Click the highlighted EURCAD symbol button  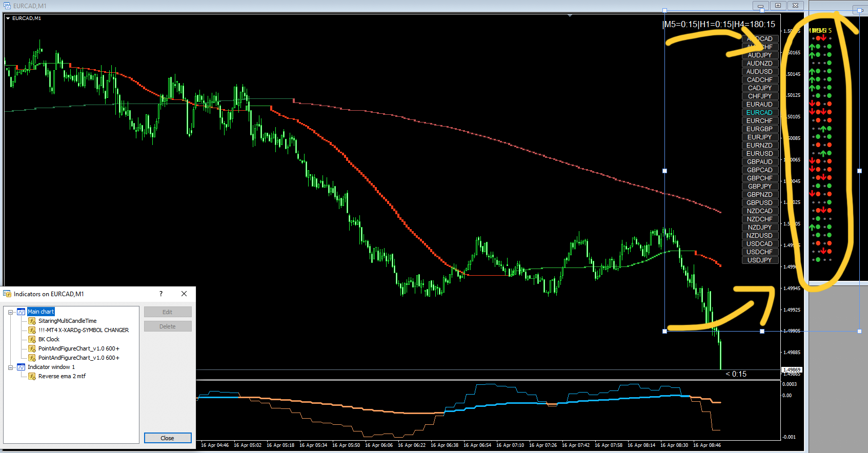tap(760, 113)
